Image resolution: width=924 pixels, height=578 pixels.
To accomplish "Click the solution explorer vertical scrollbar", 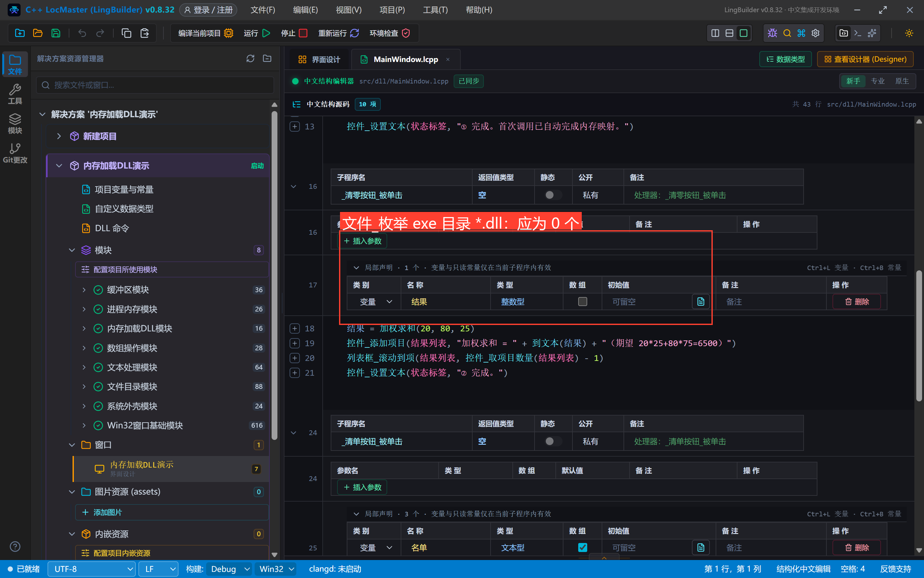I will [275, 275].
